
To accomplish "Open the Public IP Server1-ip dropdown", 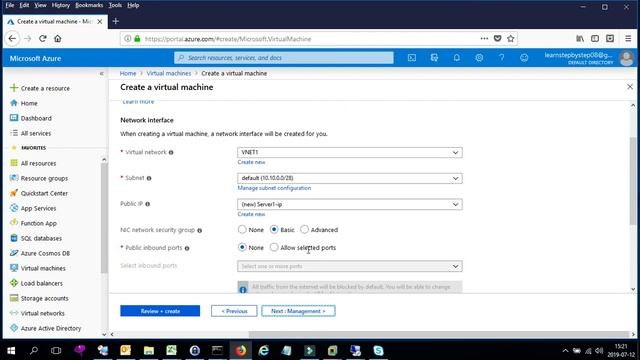I will point(350,204).
